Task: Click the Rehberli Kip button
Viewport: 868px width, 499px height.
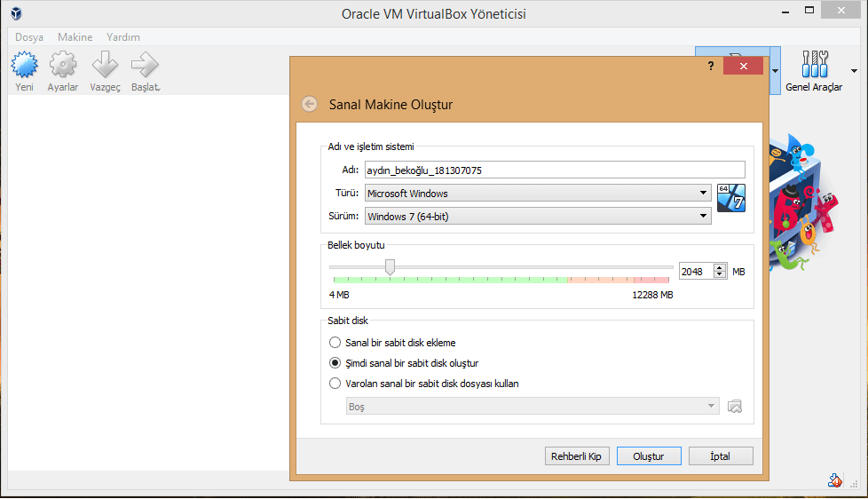Action: pyautogui.click(x=576, y=456)
